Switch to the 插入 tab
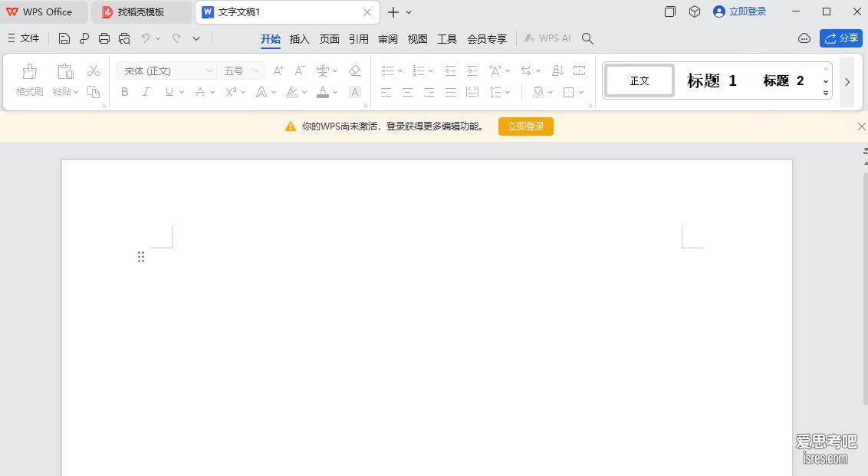 pos(300,39)
